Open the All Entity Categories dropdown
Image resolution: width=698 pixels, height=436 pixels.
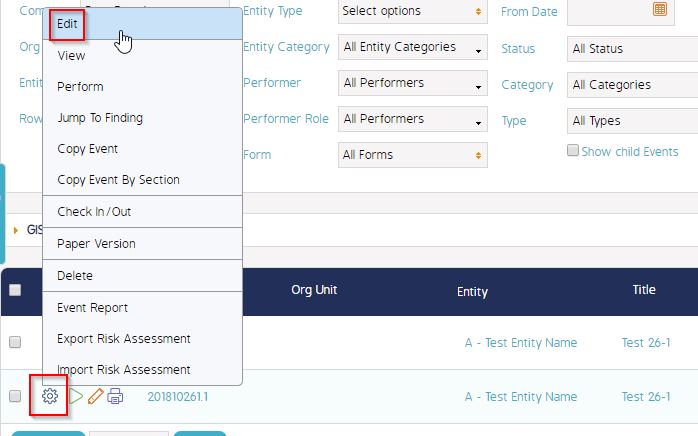413,47
